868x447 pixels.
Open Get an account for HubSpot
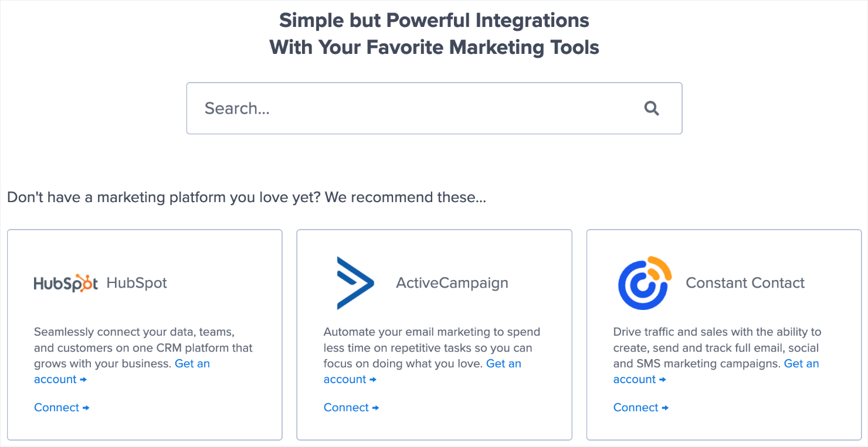coord(192,363)
